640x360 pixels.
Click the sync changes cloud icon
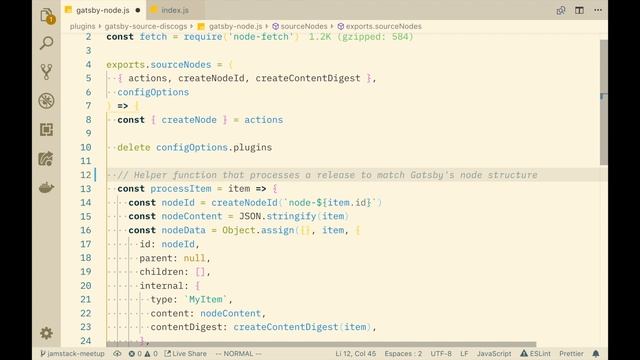pyautogui.click(x=117, y=353)
